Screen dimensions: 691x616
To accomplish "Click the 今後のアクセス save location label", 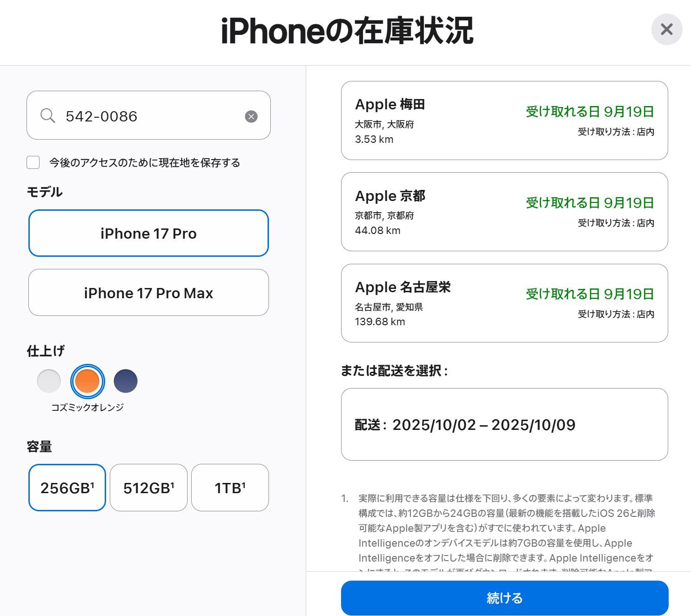I will [x=145, y=162].
